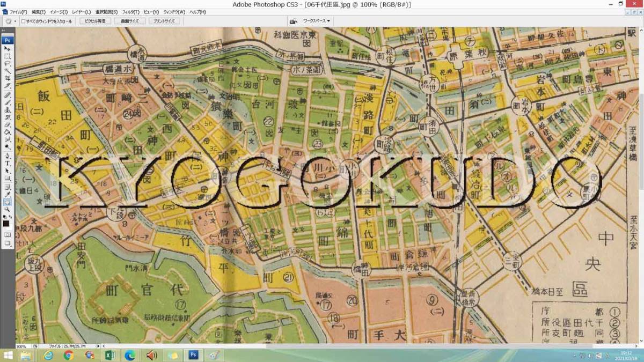644x362 pixels.
Task: Click the プリントサイズ button
Action: click(164, 21)
